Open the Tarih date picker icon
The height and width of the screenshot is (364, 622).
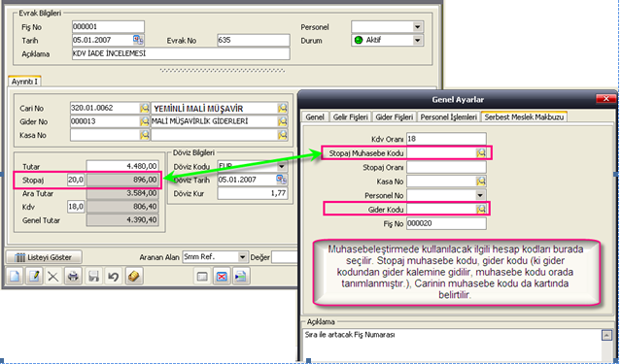tap(138, 40)
